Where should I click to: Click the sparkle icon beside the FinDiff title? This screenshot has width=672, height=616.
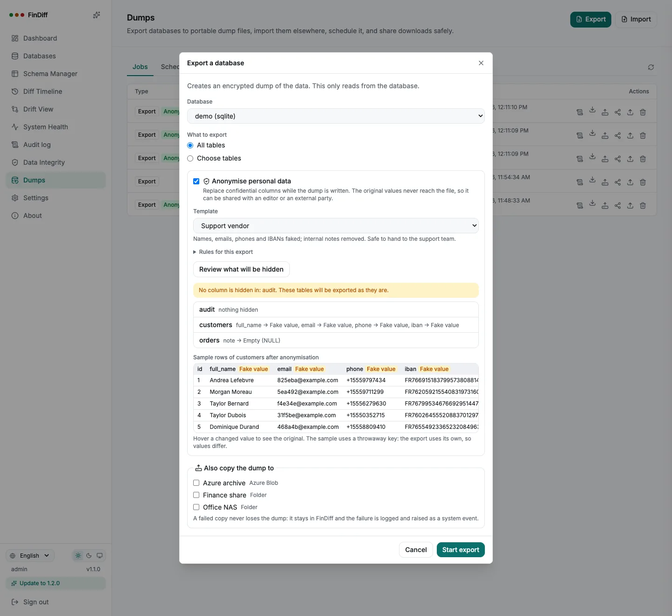click(97, 15)
